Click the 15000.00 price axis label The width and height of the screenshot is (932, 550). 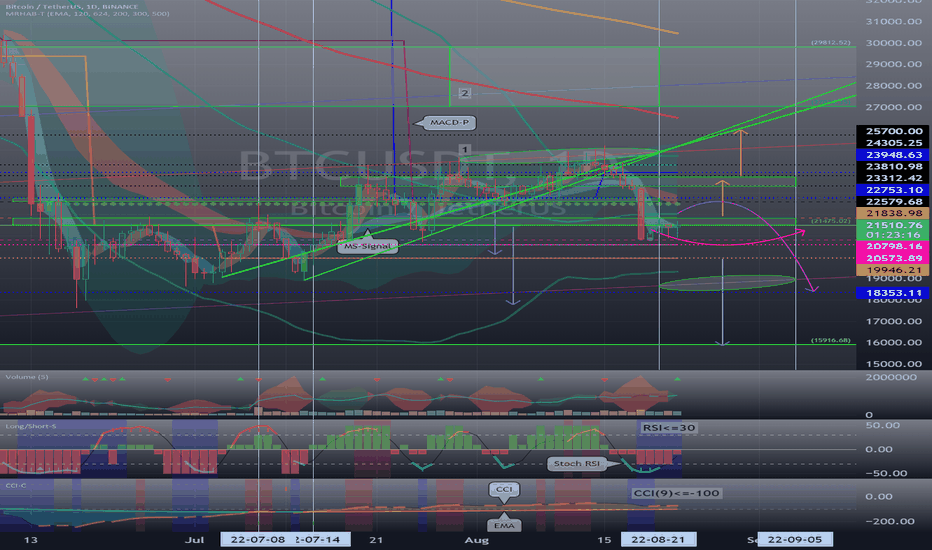click(x=894, y=364)
